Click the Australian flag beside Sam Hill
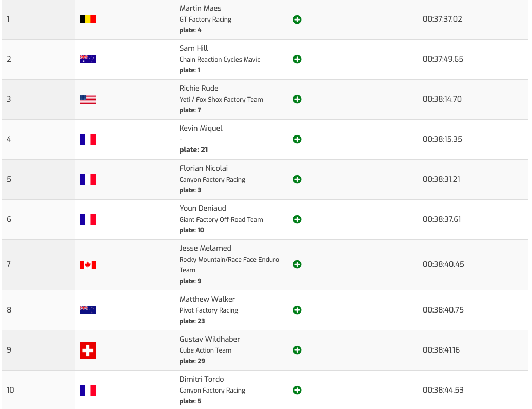The image size is (532, 409). (88, 59)
